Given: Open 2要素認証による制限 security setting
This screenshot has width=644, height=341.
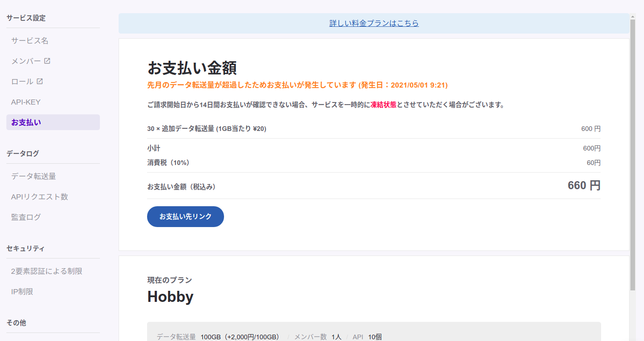Looking at the screenshot, I should (x=47, y=271).
